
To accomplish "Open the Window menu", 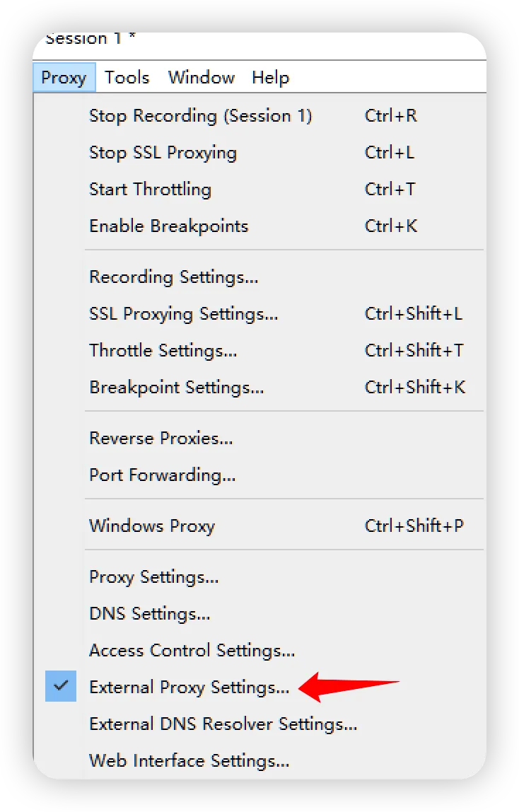I will coord(201,77).
